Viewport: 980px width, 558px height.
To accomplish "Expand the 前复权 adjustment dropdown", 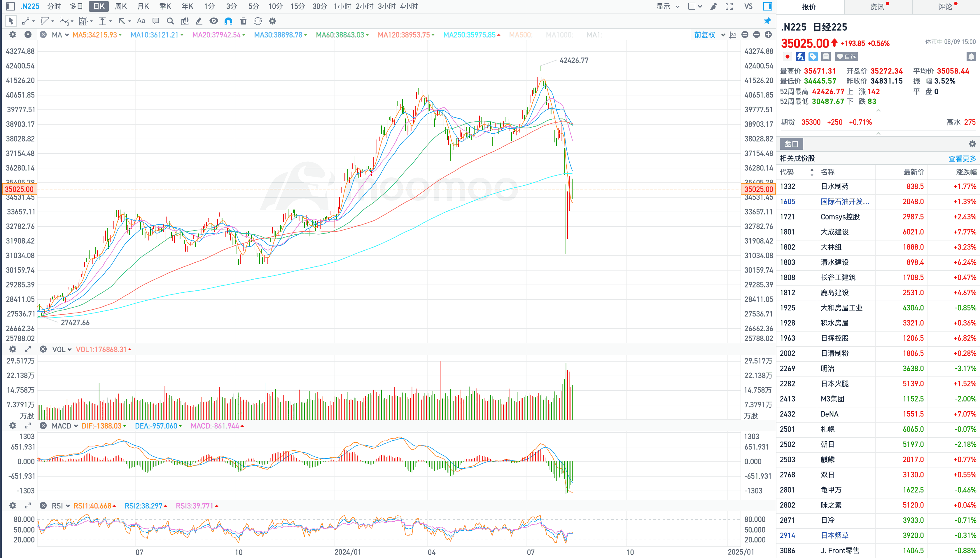I will pos(709,35).
